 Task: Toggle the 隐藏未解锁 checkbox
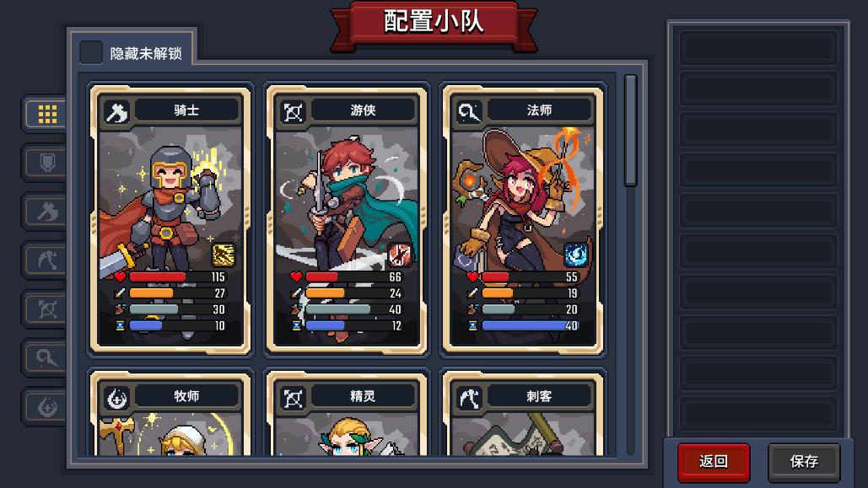coord(91,53)
